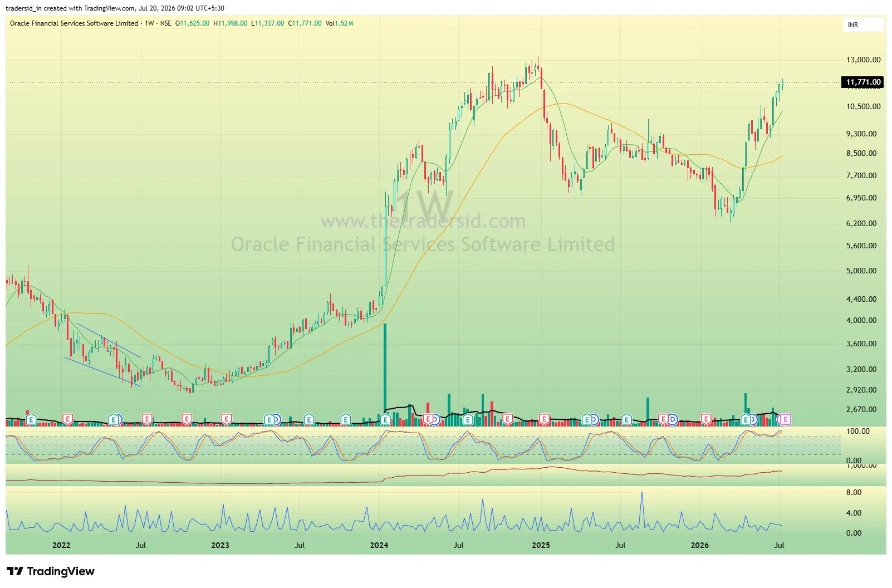Open the red October 2025 earnings marker
This screenshot has width=892, height=588.
click(663, 419)
